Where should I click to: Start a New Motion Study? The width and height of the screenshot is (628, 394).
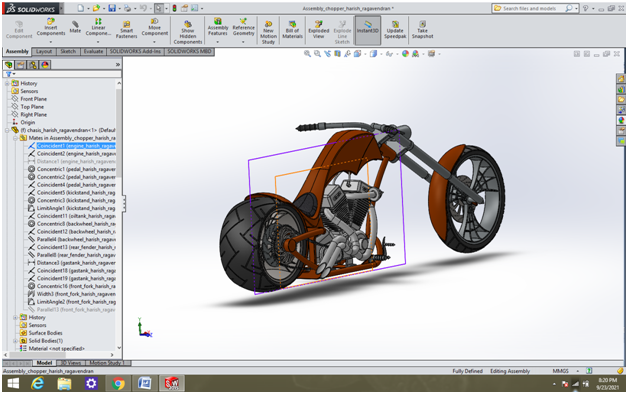point(268,32)
